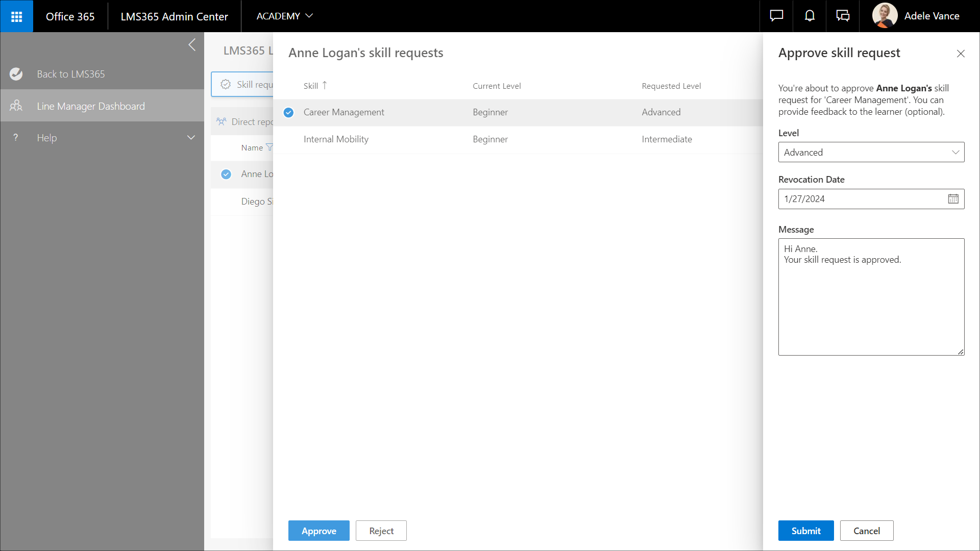Click Adele Vance profile picture
The image size is (980, 551).
(885, 16)
